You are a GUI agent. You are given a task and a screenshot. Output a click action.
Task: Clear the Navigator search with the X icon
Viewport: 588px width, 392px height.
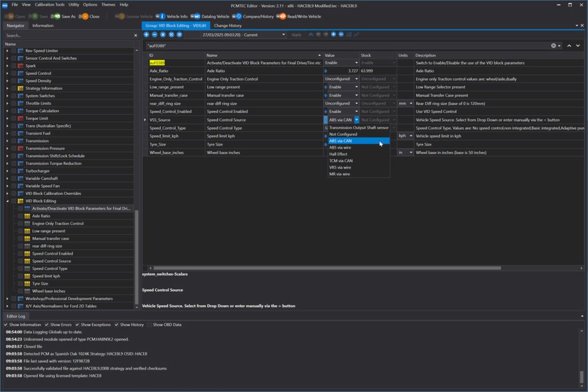click(x=135, y=35)
